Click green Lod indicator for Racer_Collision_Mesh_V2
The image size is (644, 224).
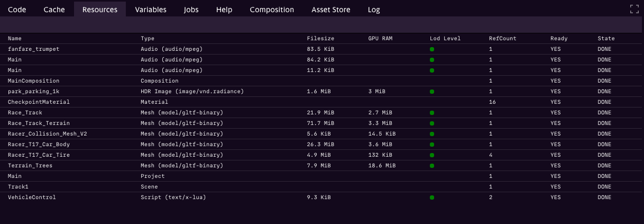[432, 134]
